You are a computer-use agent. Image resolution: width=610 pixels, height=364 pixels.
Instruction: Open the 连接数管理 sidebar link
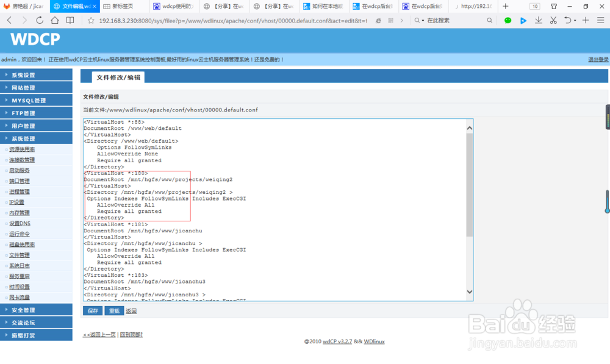tap(22, 160)
